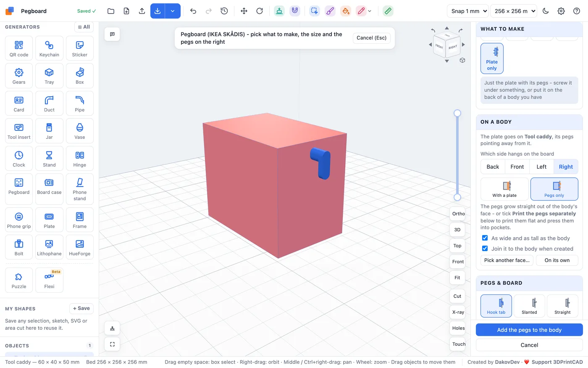Choose Plate only option
The image size is (588, 368).
[x=492, y=58]
